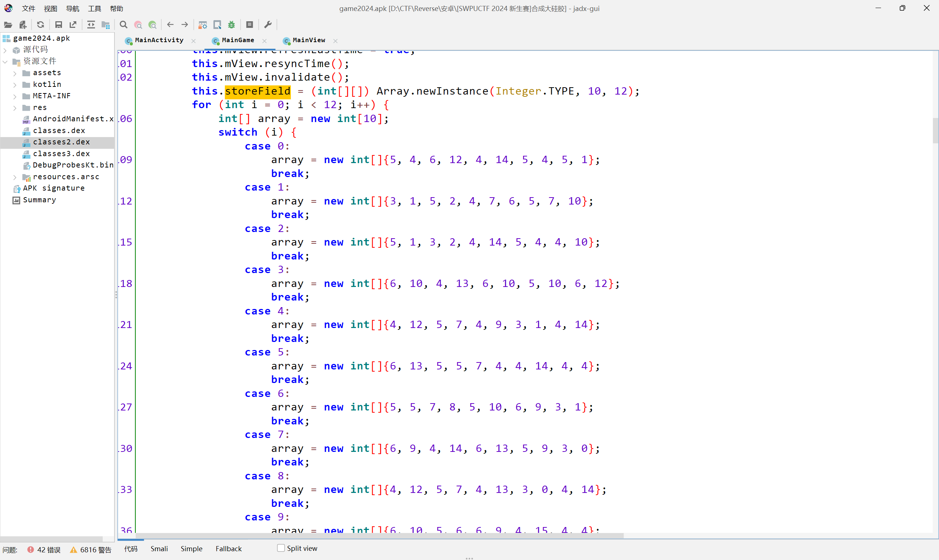The width and height of the screenshot is (939, 560).
Task: Collapse the 资源文件 tree node
Action: coord(5,62)
